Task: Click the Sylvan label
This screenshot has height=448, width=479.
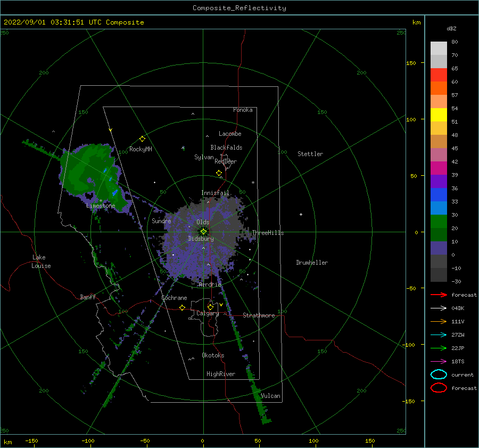Action: click(x=204, y=157)
